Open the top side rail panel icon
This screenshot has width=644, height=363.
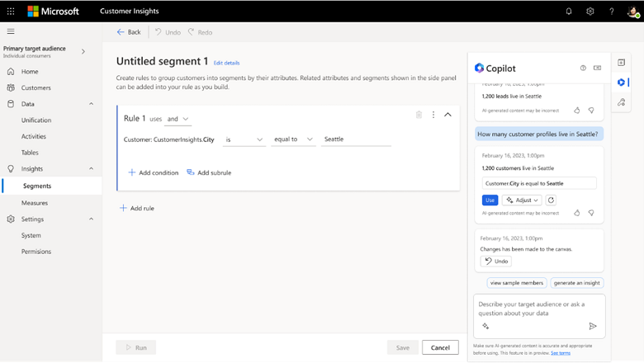point(621,63)
